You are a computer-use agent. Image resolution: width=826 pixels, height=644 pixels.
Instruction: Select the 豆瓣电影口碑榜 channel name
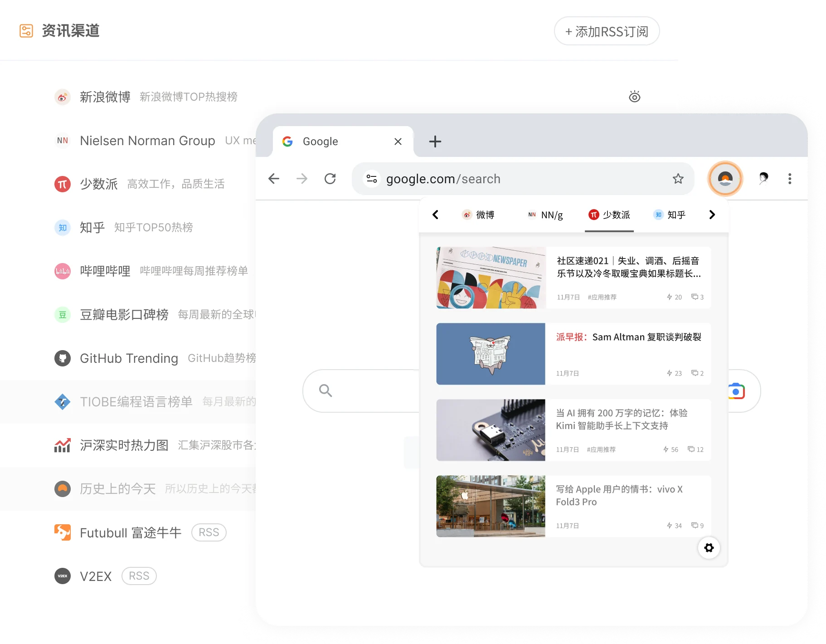click(124, 315)
